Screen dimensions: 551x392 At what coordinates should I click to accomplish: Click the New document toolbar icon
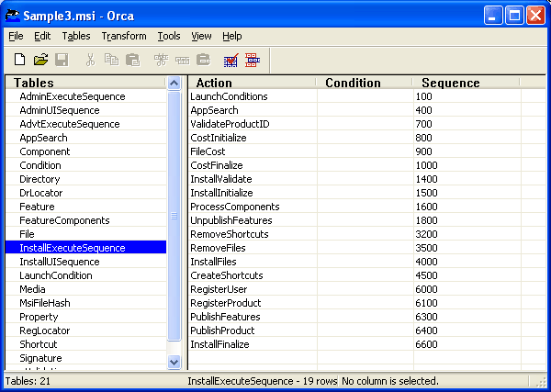[x=19, y=60]
